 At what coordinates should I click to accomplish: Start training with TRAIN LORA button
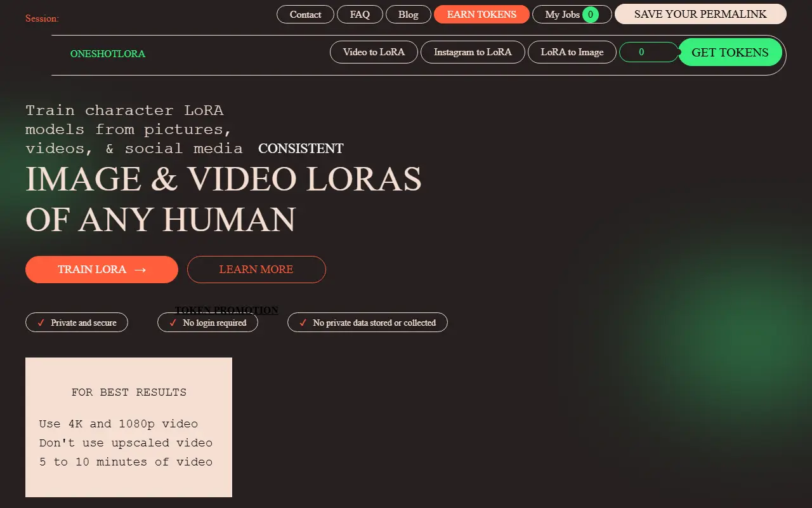tap(101, 269)
